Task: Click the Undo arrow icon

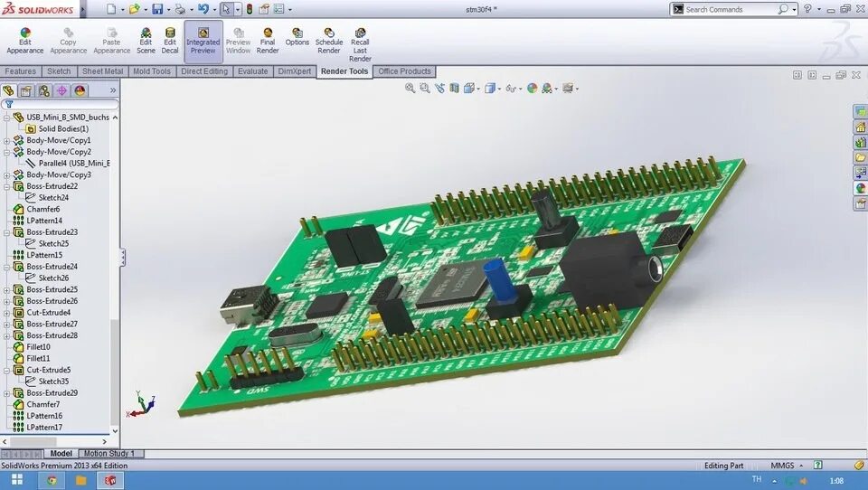Action: point(203,9)
